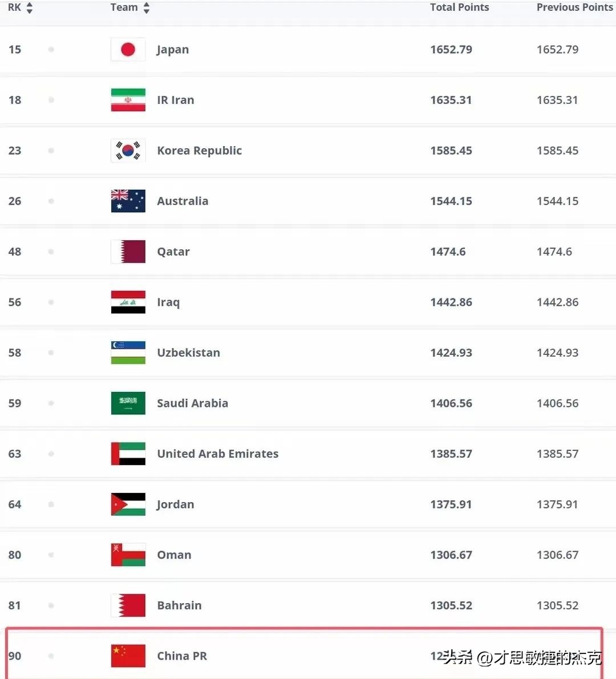
Task: Click Oman's flag icon
Action: click(x=128, y=555)
